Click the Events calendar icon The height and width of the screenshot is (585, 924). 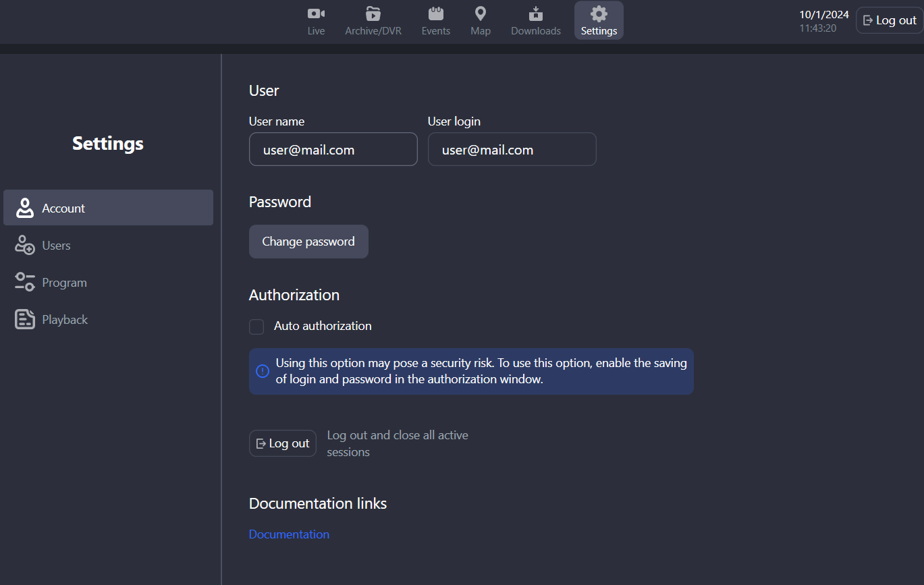click(436, 13)
